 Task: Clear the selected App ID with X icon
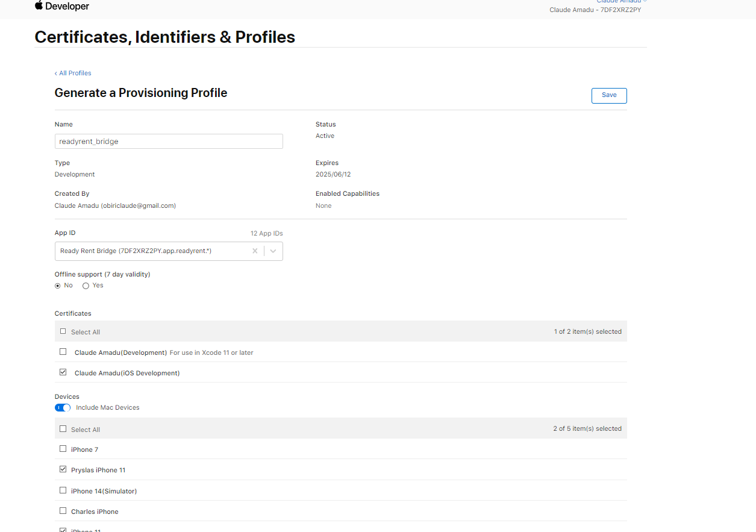coord(255,251)
